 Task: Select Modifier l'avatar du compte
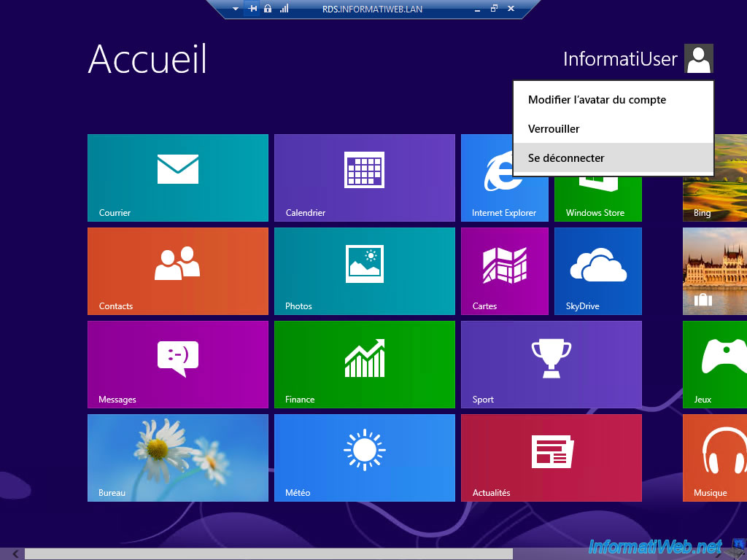tap(613, 100)
